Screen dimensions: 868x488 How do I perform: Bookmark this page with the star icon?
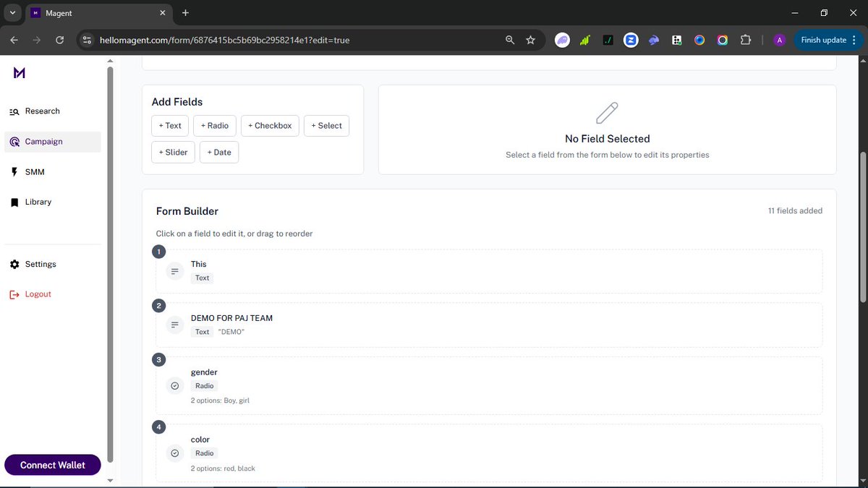pos(530,40)
